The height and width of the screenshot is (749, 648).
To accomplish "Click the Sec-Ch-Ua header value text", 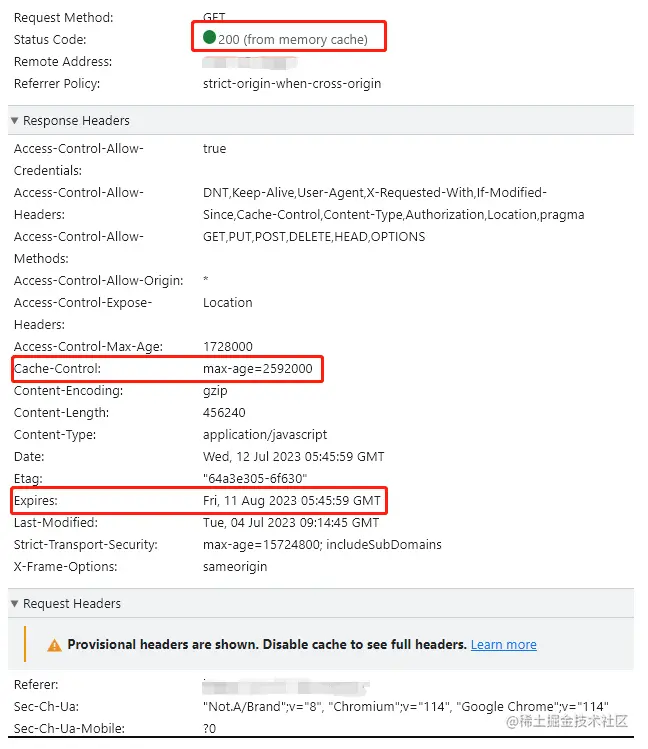I will [406, 706].
